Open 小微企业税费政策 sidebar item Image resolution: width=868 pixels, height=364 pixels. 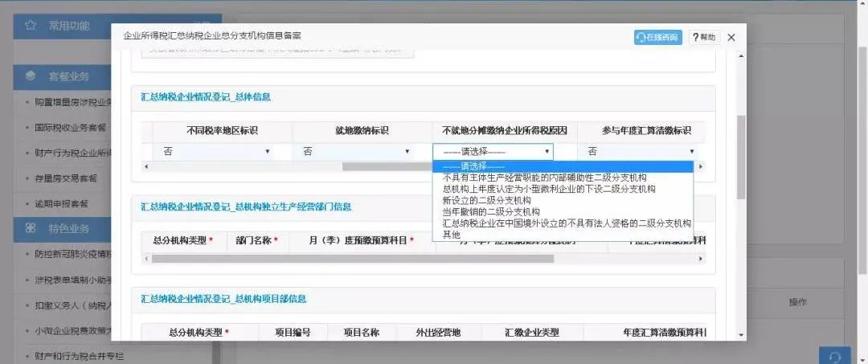(72, 331)
